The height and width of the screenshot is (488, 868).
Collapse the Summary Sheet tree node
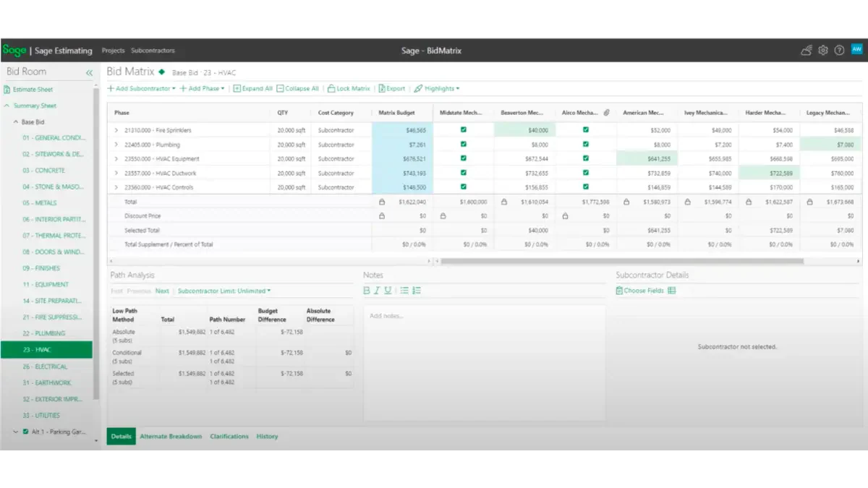(7, 106)
